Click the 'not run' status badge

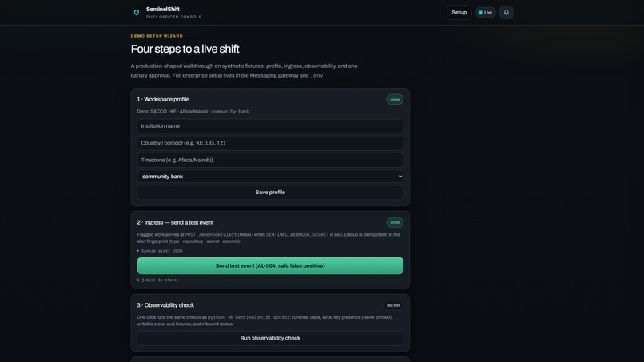pos(392,305)
